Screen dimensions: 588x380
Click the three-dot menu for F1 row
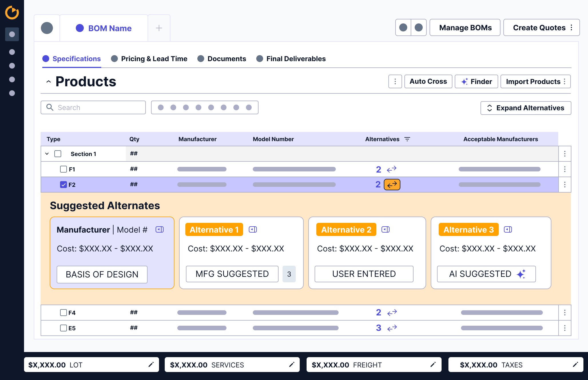tap(565, 169)
